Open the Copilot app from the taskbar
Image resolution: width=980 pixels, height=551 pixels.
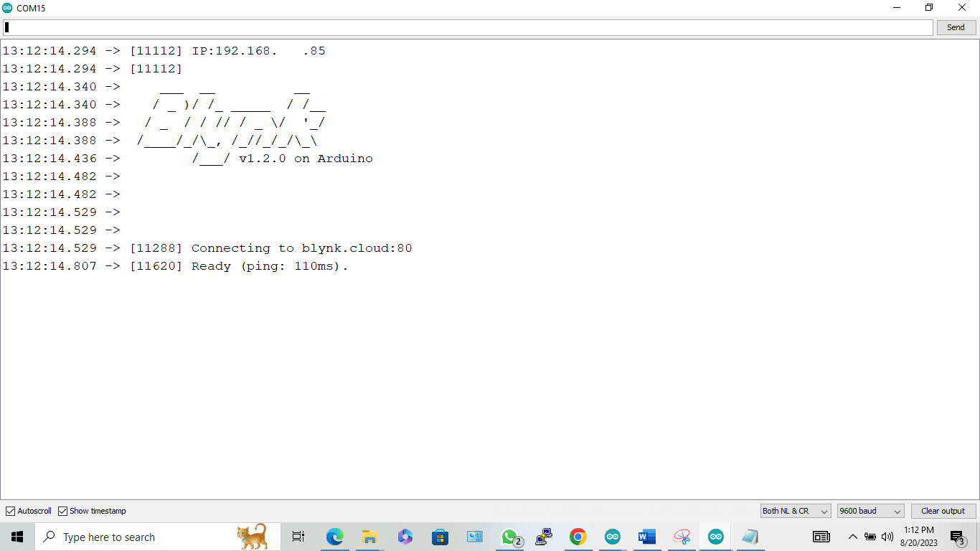pos(405,537)
